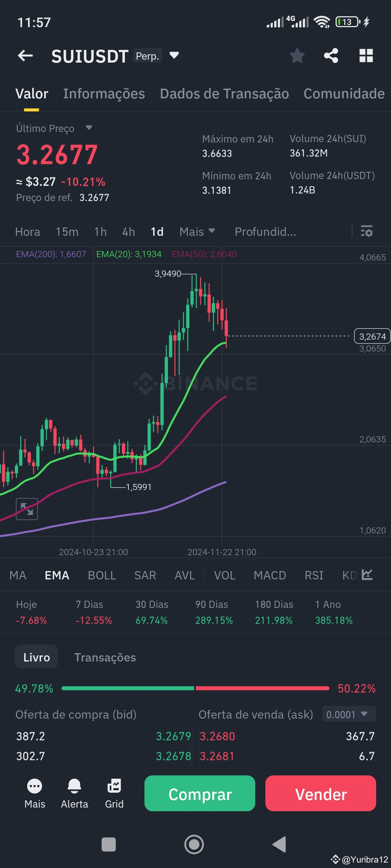Tap the Android recent apps square
Screen dimensions: 391x868
[x=109, y=845]
